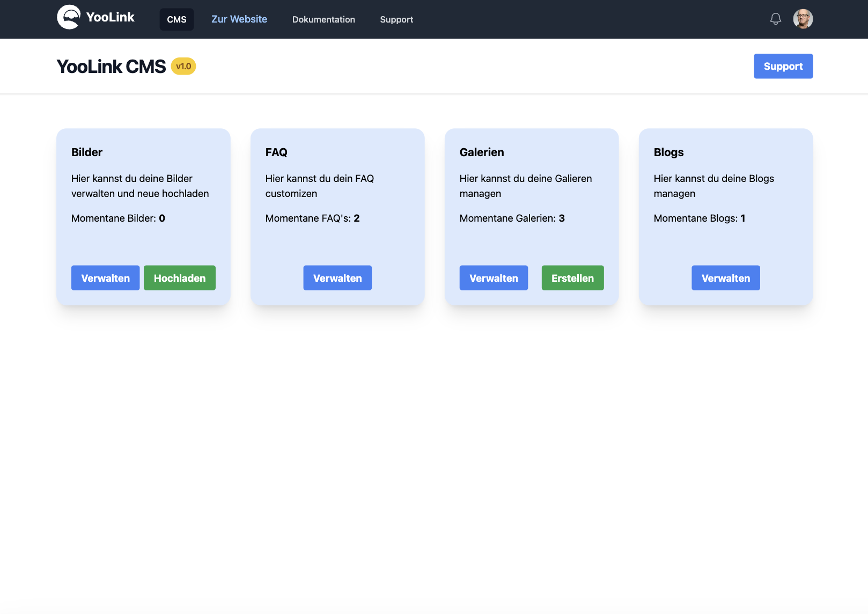Viewport: 868px width, 614px height.
Task: Click the Galerien card heading
Action: pyautogui.click(x=482, y=152)
